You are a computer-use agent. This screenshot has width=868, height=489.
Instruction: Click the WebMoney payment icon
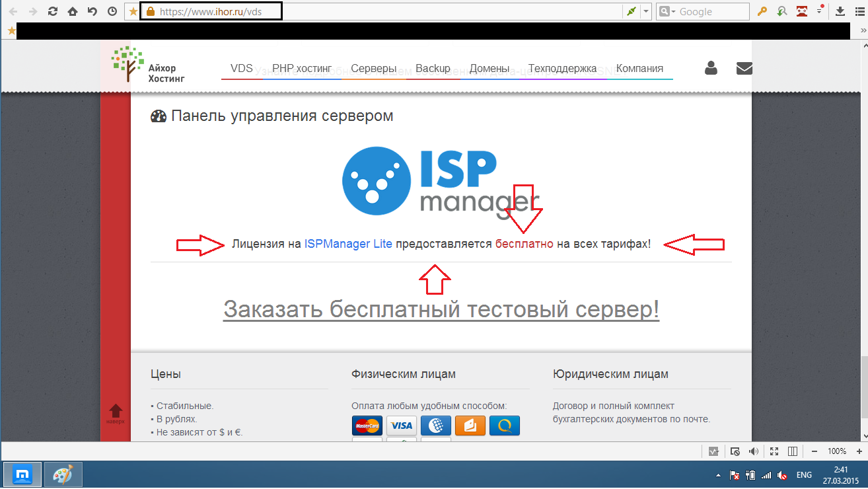(x=436, y=426)
